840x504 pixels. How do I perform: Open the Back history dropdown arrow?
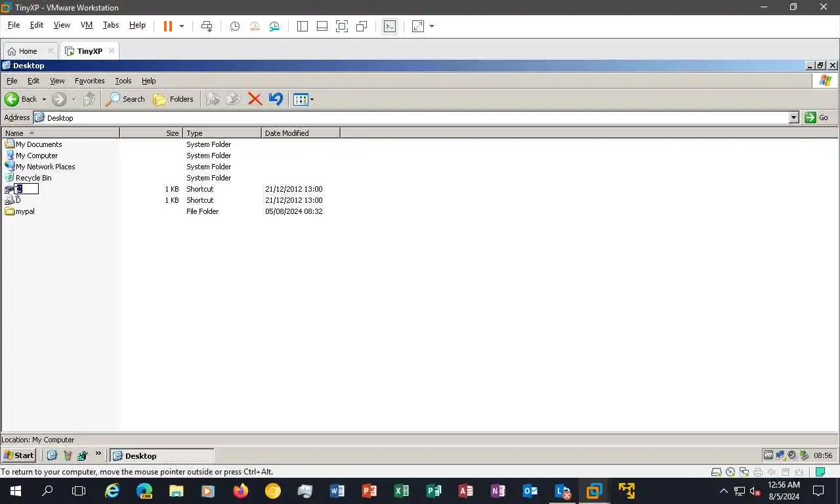click(x=44, y=100)
